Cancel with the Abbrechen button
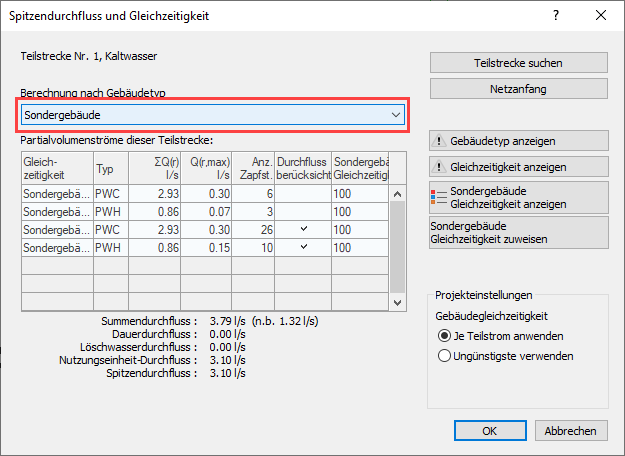Image resolution: width=625 pixels, height=456 pixels. (x=571, y=430)
